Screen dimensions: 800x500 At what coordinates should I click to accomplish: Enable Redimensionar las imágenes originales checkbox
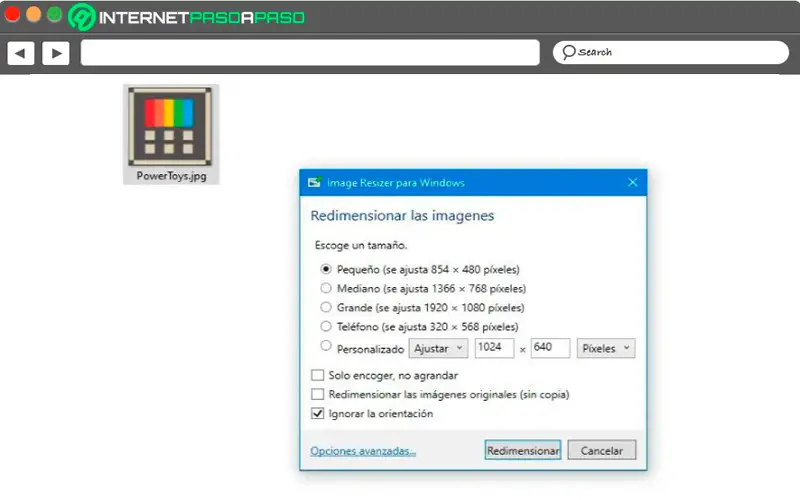317,394
